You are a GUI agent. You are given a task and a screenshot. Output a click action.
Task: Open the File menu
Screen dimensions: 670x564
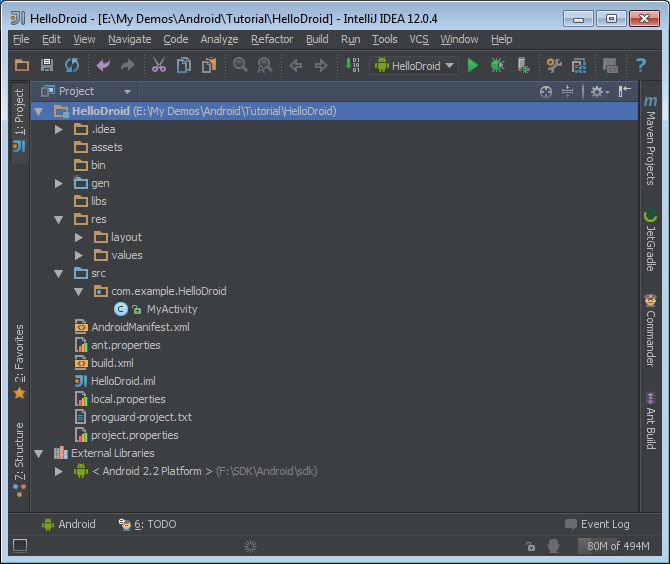21,39
